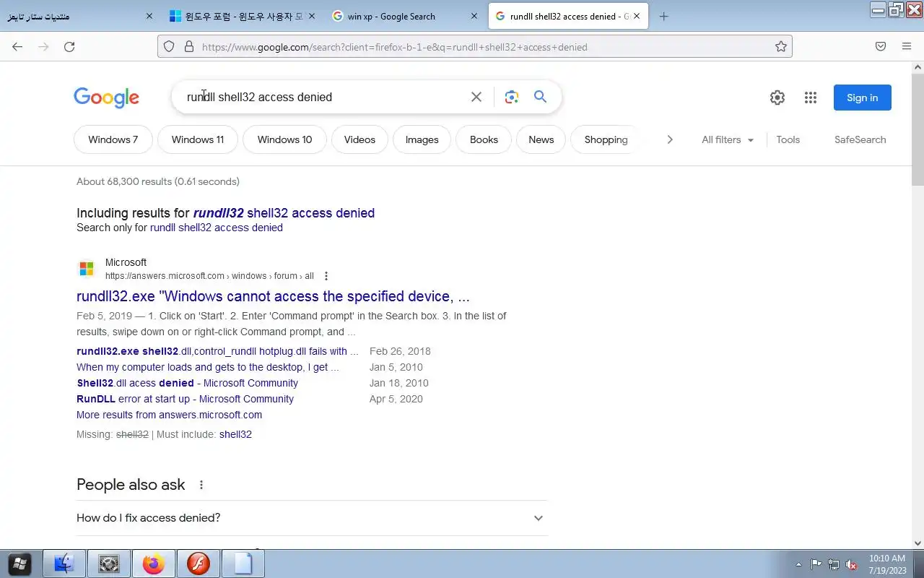The image size is (924, 578).
Task: Show more filter chips with right chevron
Action: (x=669, y=139)
